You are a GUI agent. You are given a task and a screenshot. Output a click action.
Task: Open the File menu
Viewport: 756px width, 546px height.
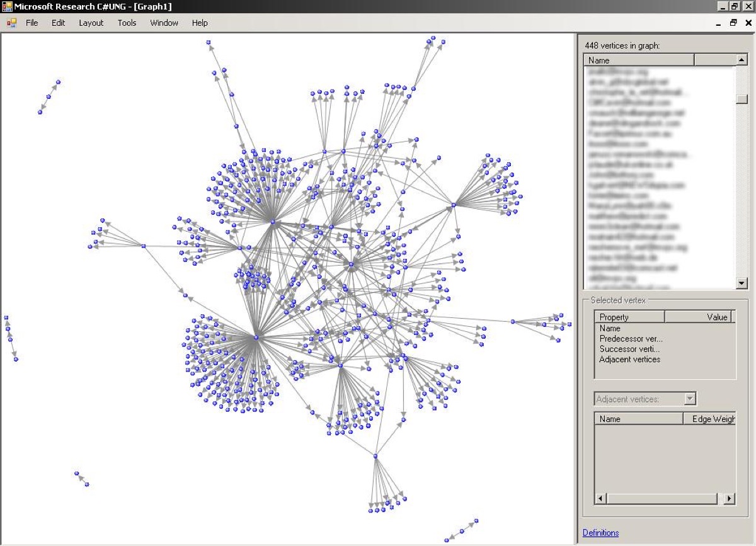31,23
